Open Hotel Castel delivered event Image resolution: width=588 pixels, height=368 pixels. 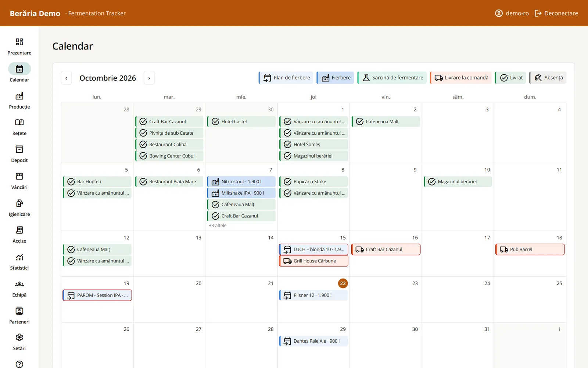pyautogui.click(x=241, y=121)
